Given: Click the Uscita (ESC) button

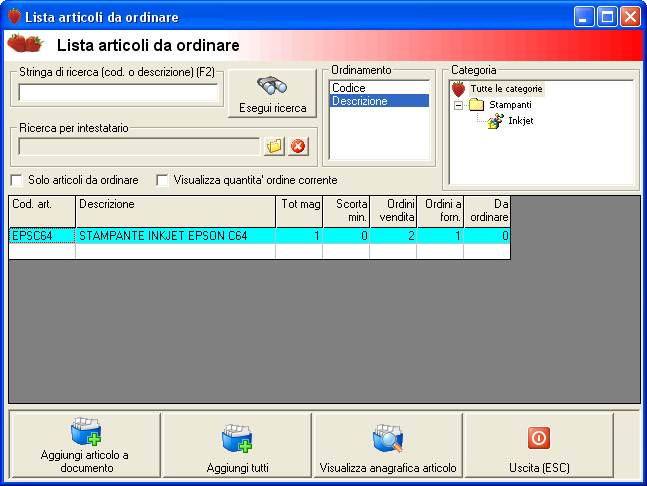Looking at the screenshot, I should (539, 445).
